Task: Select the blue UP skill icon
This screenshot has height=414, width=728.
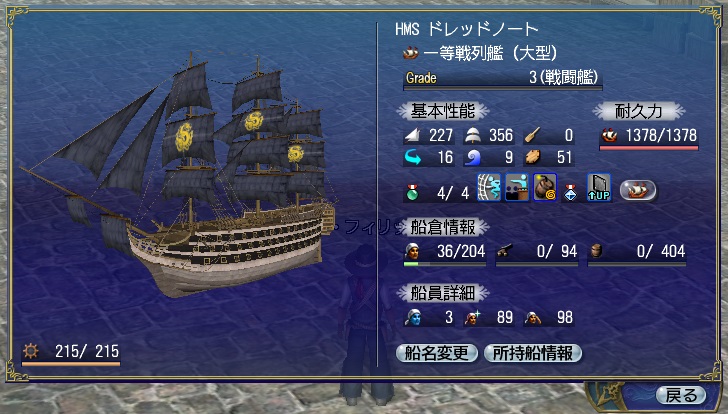Action: pyautogui.click(x=599, y=188)
